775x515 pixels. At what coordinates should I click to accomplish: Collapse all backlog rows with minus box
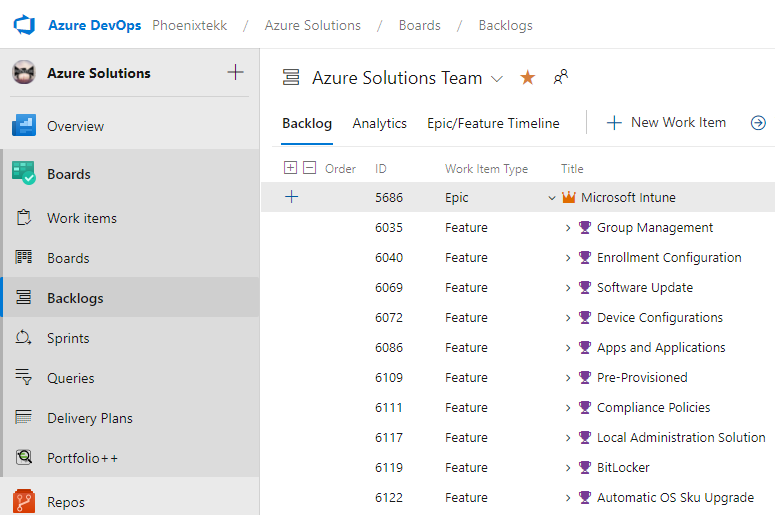click(309, 168)
